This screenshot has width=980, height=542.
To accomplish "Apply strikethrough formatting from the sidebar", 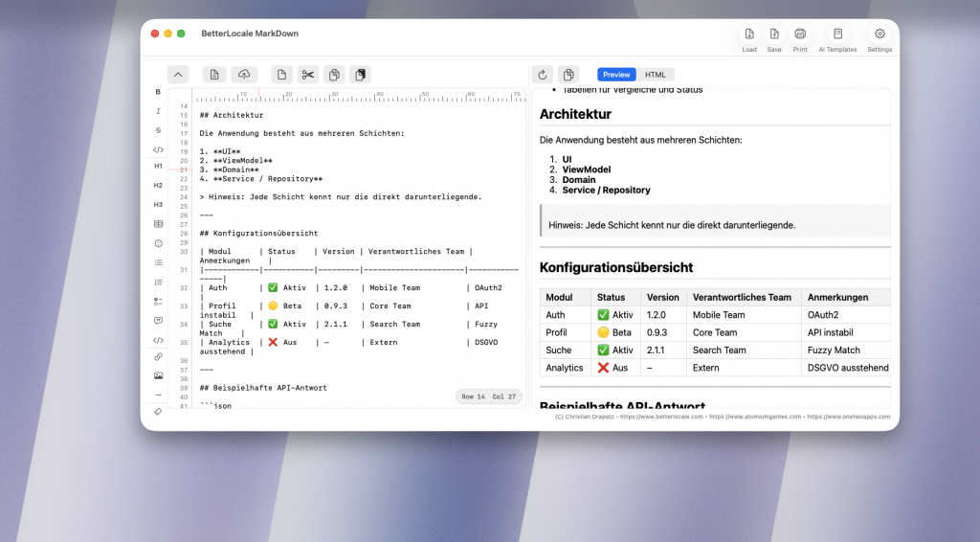I will pos(158,130).
